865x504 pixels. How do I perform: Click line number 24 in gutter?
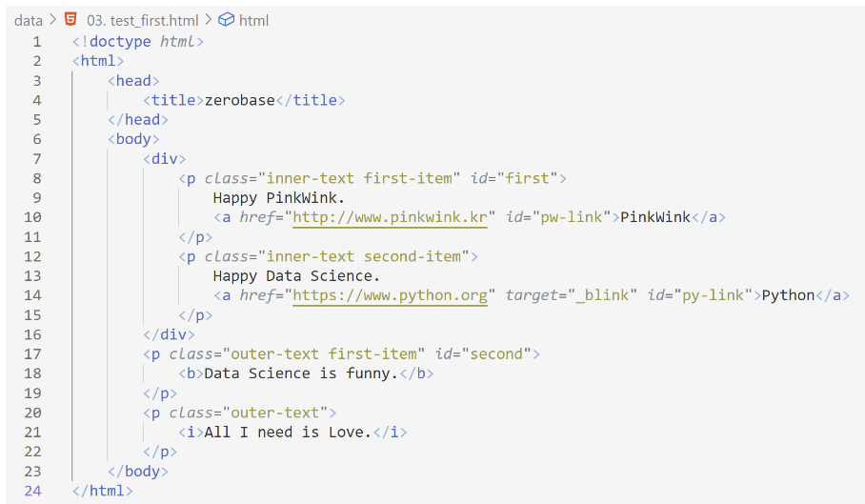click(x=32, y=491)
